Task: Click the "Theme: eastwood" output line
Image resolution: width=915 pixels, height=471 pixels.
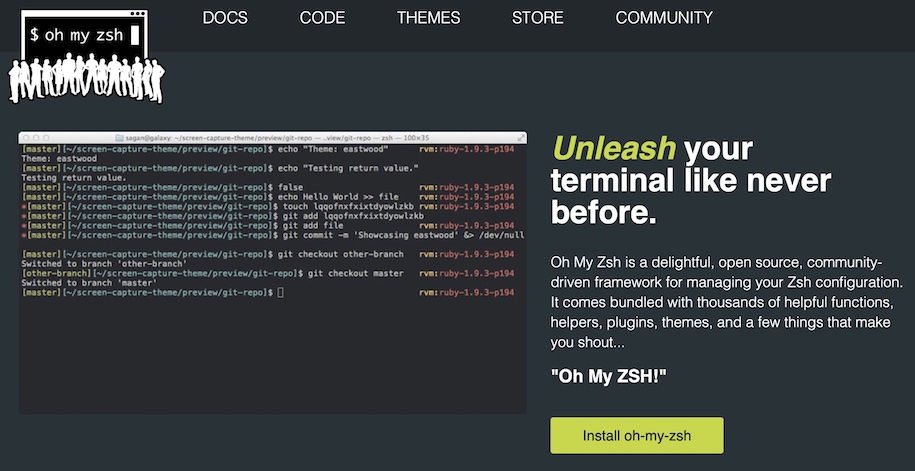Action: (x=59, y=159)
